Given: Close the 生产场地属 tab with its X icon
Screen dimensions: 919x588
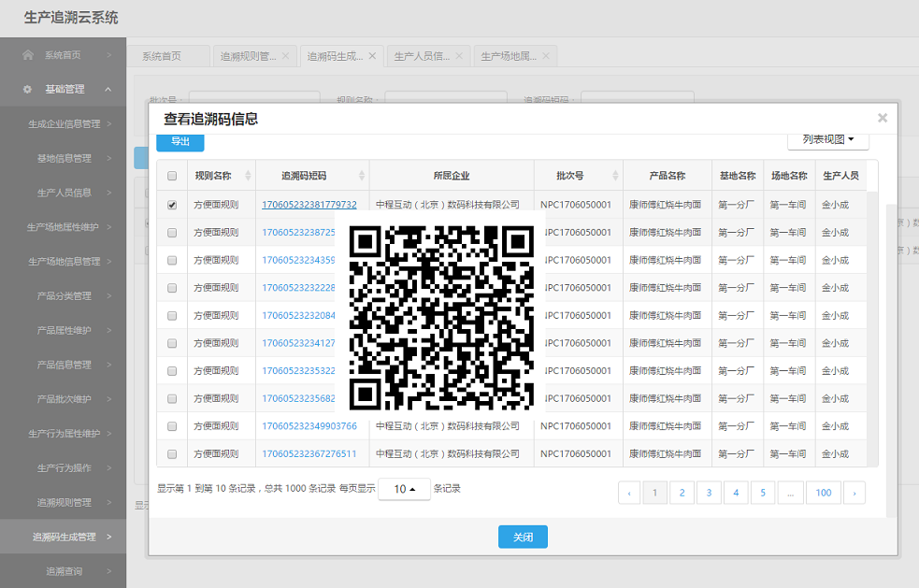Looking at the screenshot, I should tap(546, 56).
